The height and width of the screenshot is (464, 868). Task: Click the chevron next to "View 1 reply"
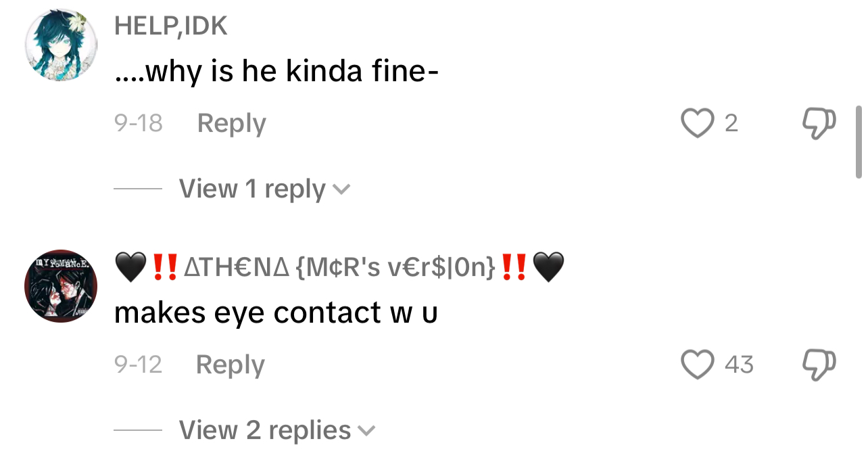[x=342, y=190]
